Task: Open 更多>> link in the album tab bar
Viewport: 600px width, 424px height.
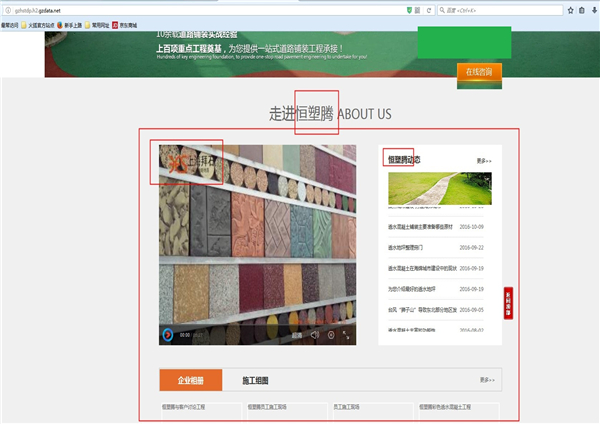Action: coord(486,380)
